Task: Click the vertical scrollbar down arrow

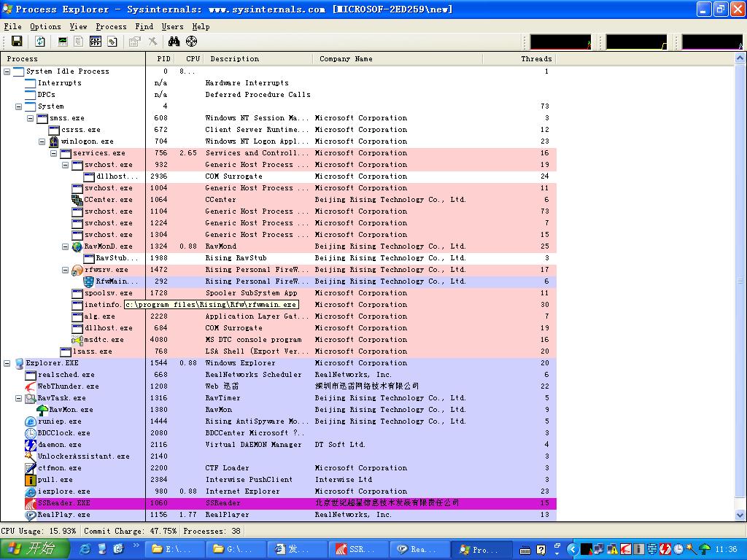Action: pos(740,516)
